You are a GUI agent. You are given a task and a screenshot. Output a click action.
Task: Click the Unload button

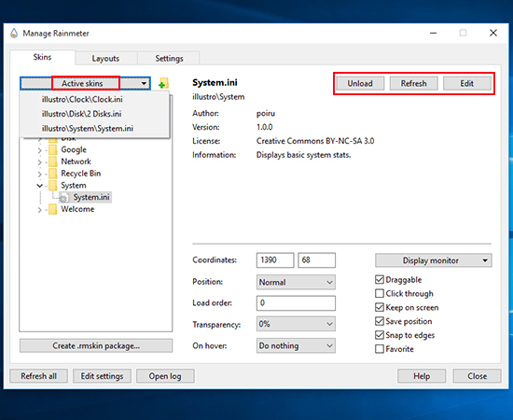[360, 83]
